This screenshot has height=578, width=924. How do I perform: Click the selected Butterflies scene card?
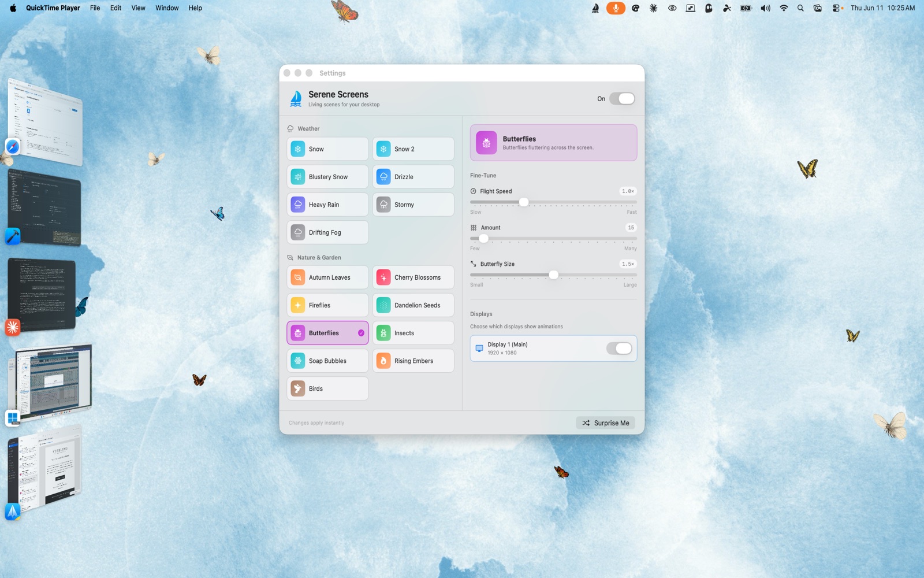pos(327,333)
